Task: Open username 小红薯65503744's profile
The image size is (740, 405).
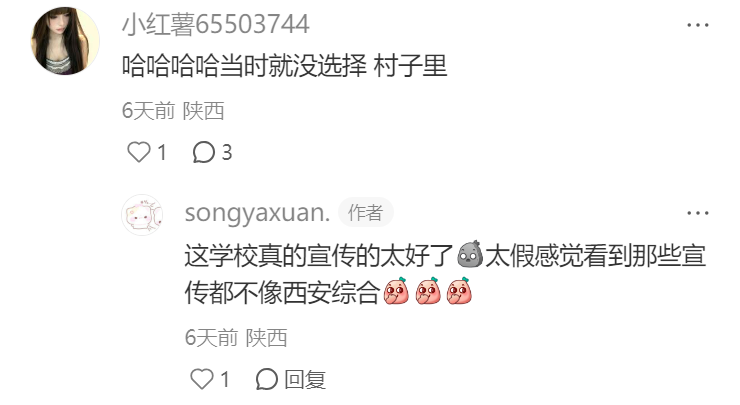Action: 216,24
